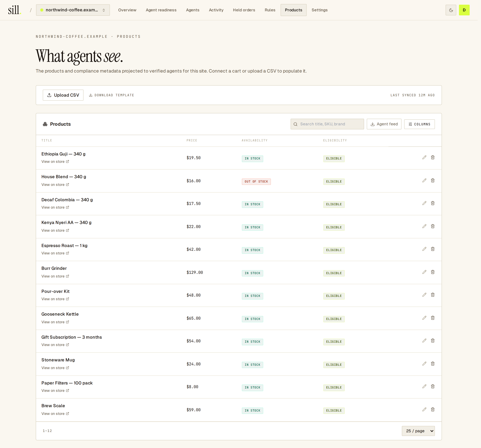Edit the Pour-over Kit product
The height and width of the screenshot is (448, 481).
[424, 295]
